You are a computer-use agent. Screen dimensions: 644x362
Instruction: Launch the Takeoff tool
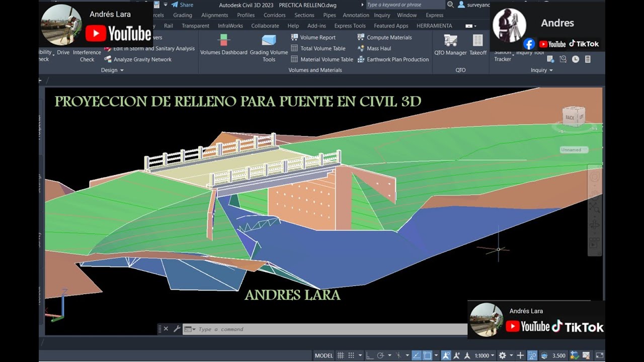pos(478,45)
